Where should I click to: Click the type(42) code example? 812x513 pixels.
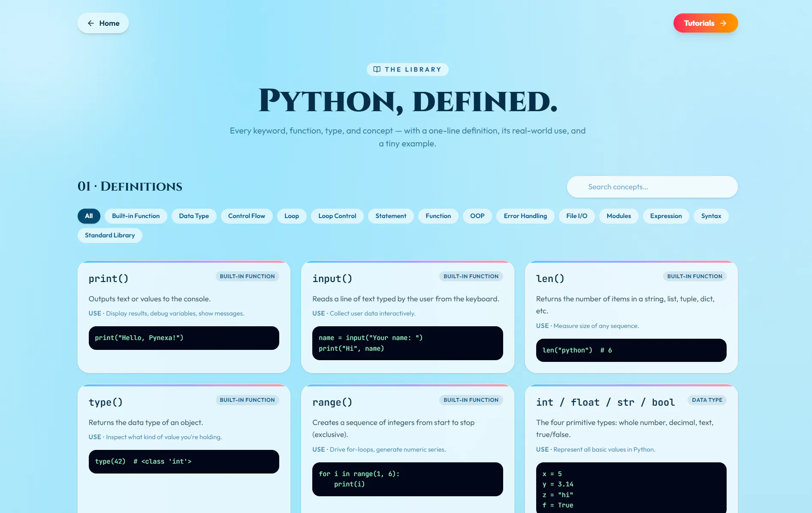(184, 461)
